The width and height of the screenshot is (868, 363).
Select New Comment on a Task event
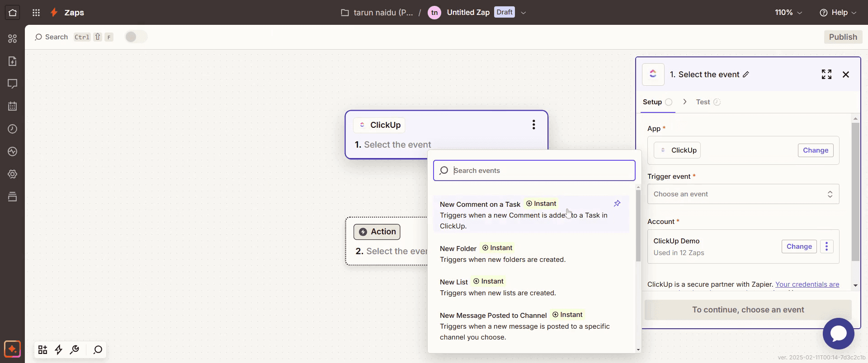coord(531,214)
